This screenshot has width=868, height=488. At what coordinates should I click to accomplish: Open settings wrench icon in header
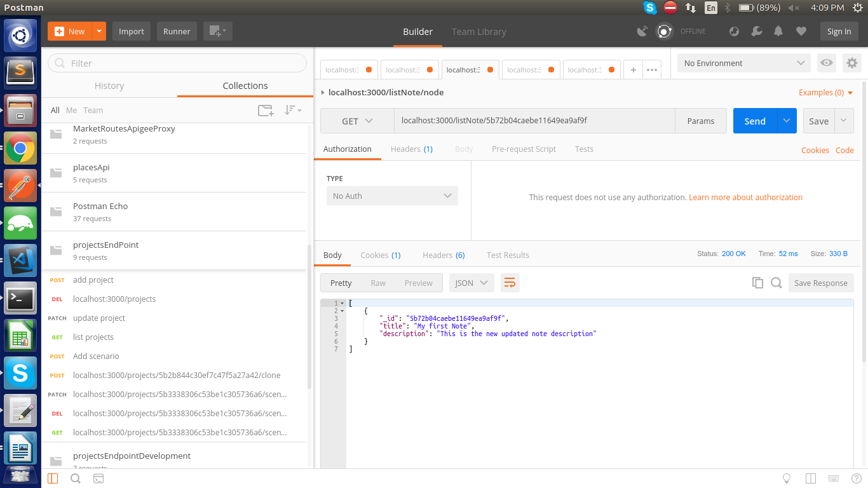point(756,31)
